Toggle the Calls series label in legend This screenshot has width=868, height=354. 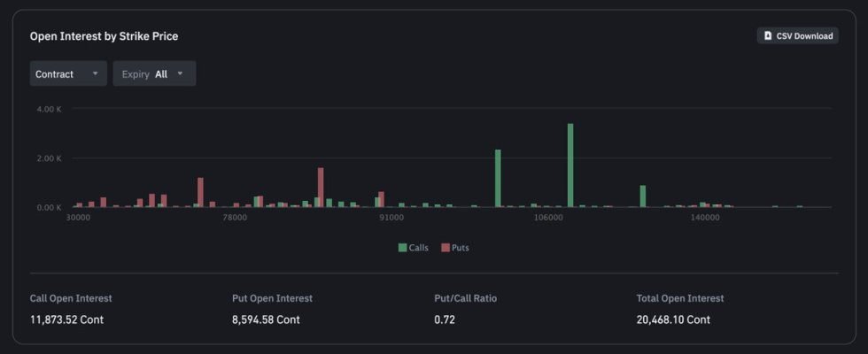pos(418,248)
